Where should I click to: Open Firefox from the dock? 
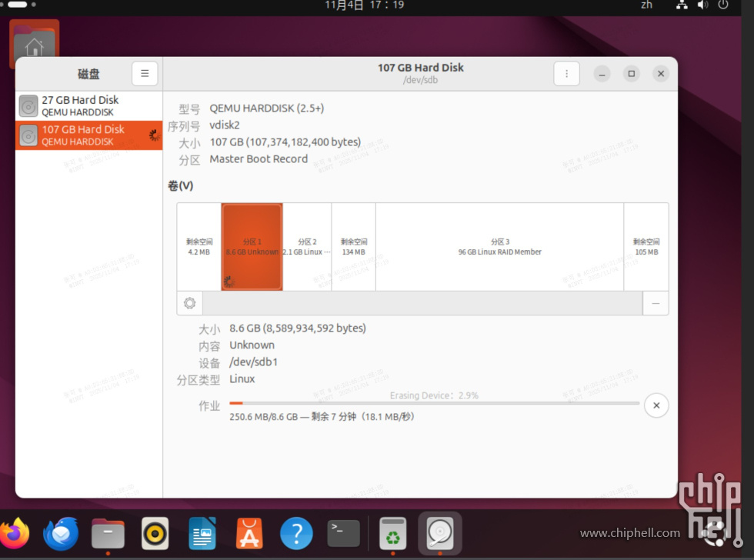(14, 533)
